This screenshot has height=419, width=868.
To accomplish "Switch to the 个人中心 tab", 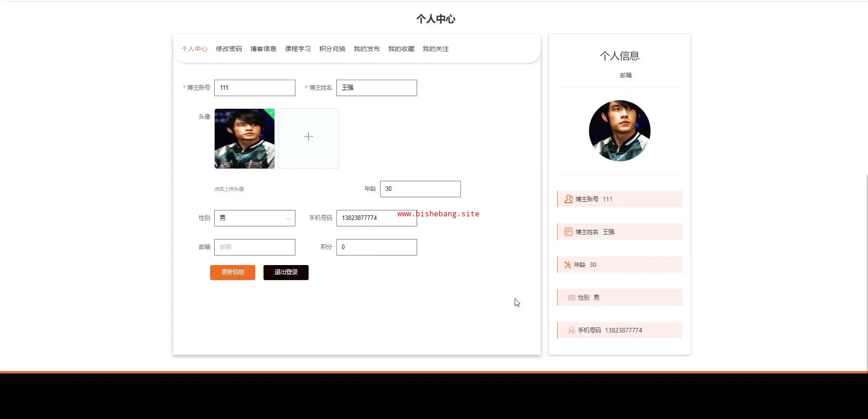I will (x=194, y=49).
